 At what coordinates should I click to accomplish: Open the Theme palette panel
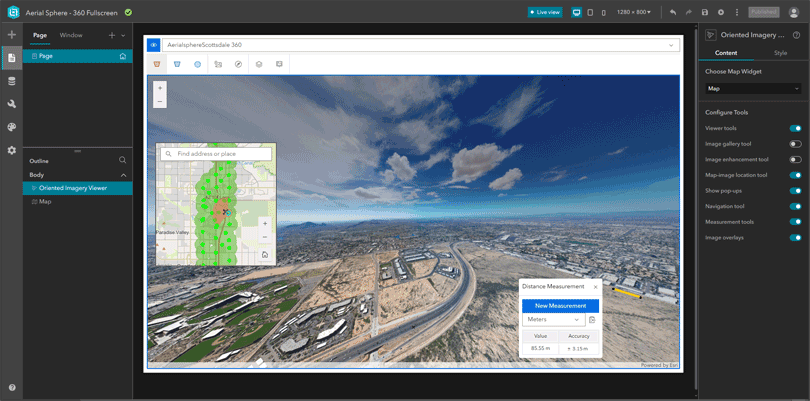(x=11, y=127)
